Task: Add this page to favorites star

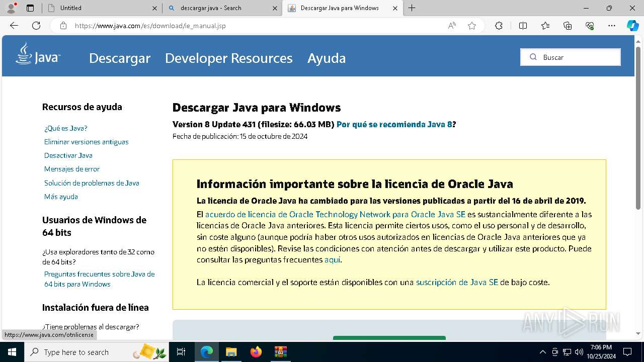Action: click(x=472, y=26)
